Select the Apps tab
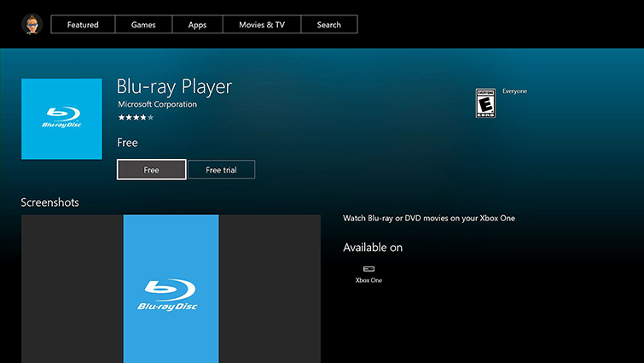Viewport: 644px width, 363px height. pos(197,25)
